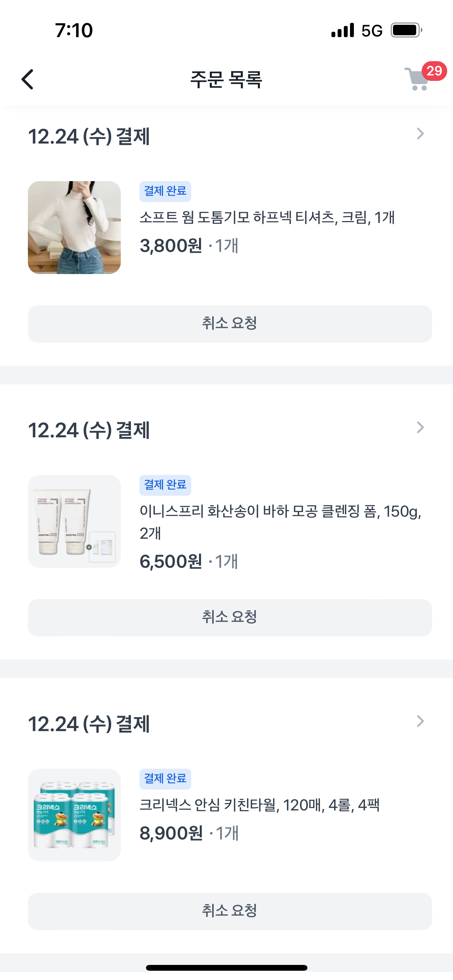
Task: Open the 크리넥스 안심 키친타월 product title
Action: (x=259, y=805)
